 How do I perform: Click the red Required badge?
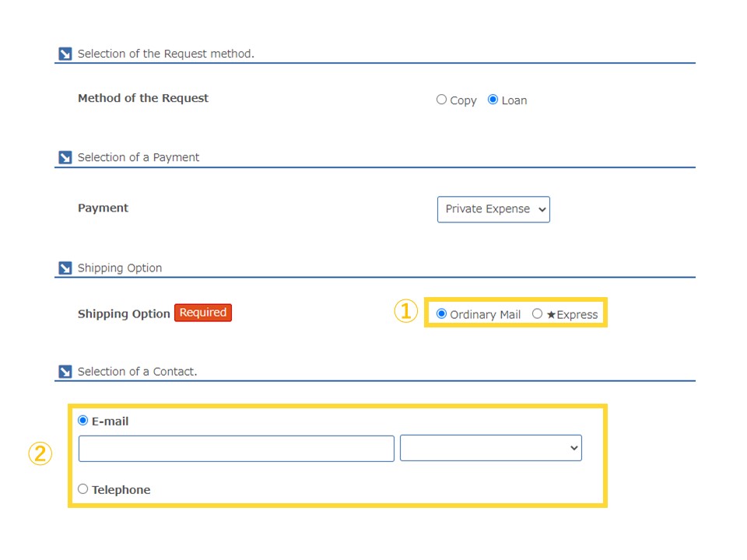click(x=203, y=313)
